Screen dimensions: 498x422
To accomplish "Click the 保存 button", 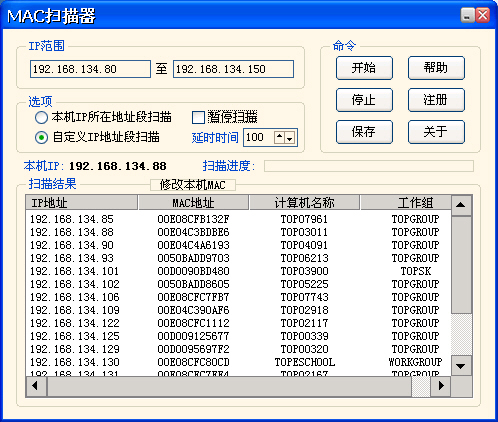I will (364, 132).
